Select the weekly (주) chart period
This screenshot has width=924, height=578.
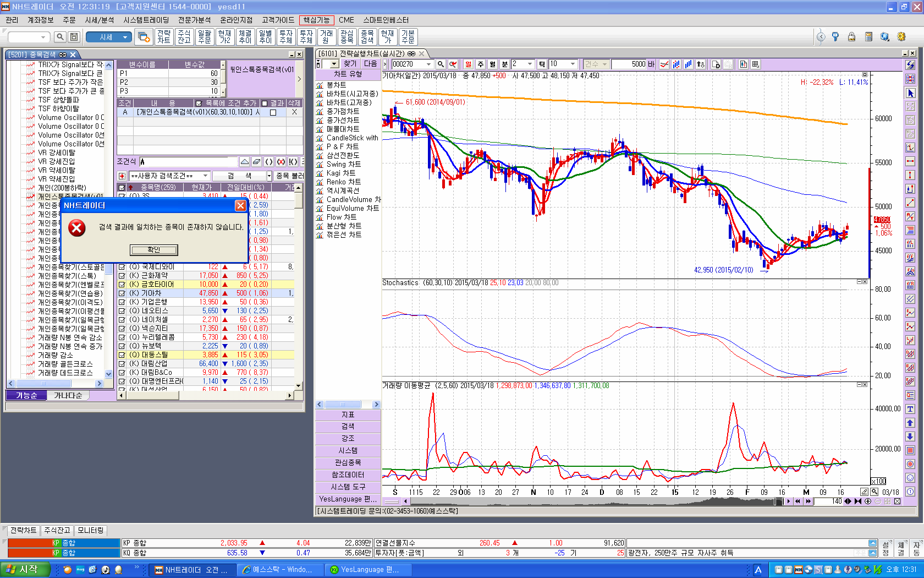[x=480, y=64]
